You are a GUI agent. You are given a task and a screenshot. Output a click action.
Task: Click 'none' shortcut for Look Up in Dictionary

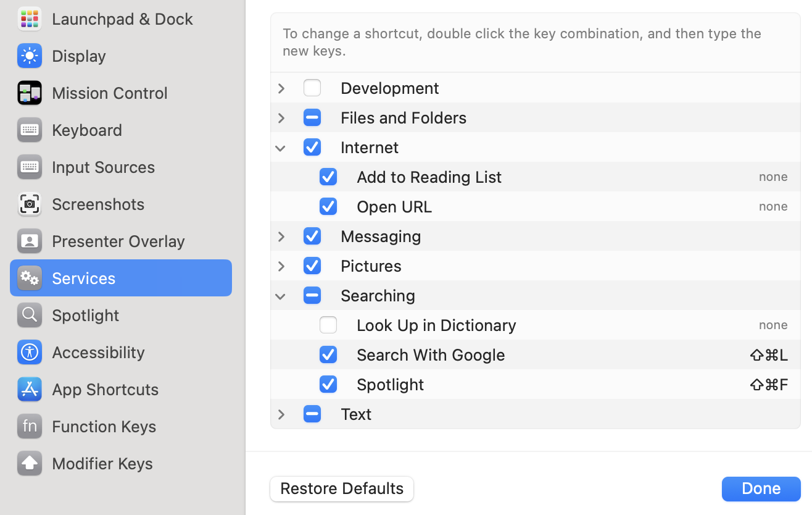pos(773,325)
